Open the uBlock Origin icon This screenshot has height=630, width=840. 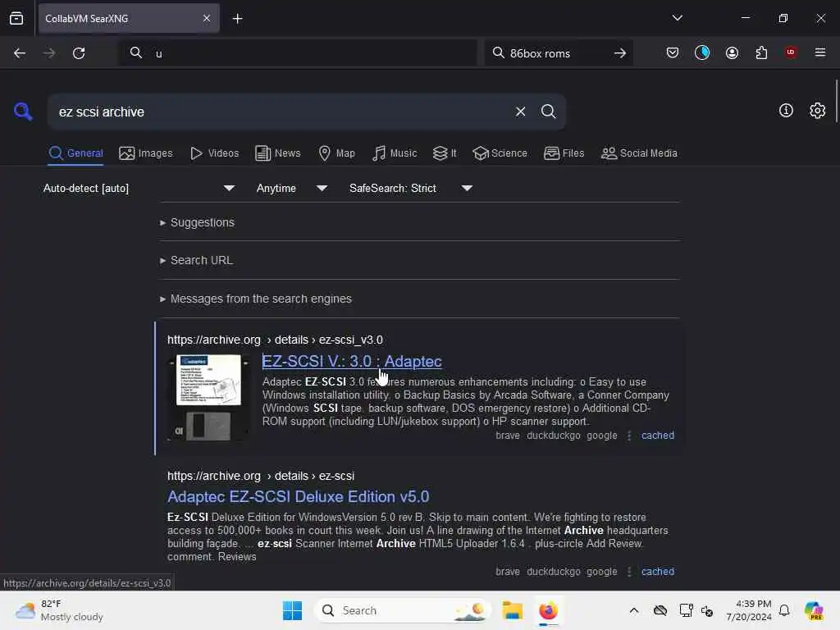coord(791,52)
